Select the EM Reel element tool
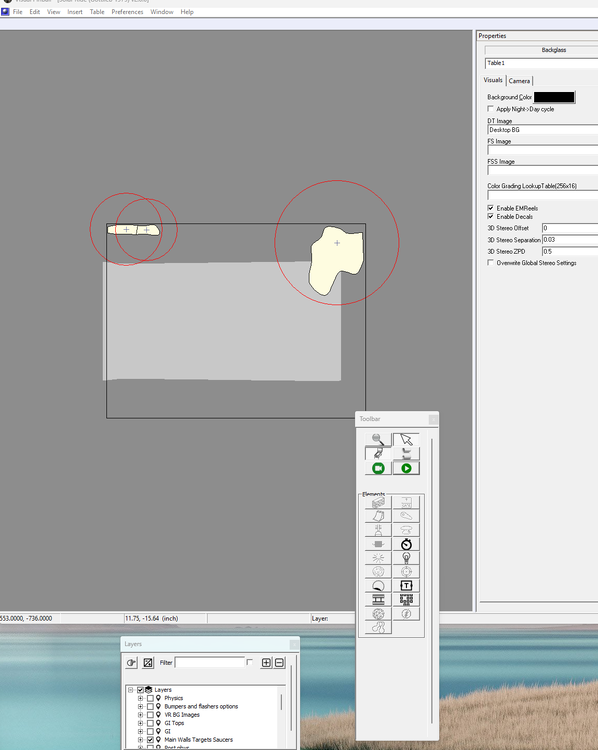This screenshot has height=750, width=598. [x=378, y=599]
